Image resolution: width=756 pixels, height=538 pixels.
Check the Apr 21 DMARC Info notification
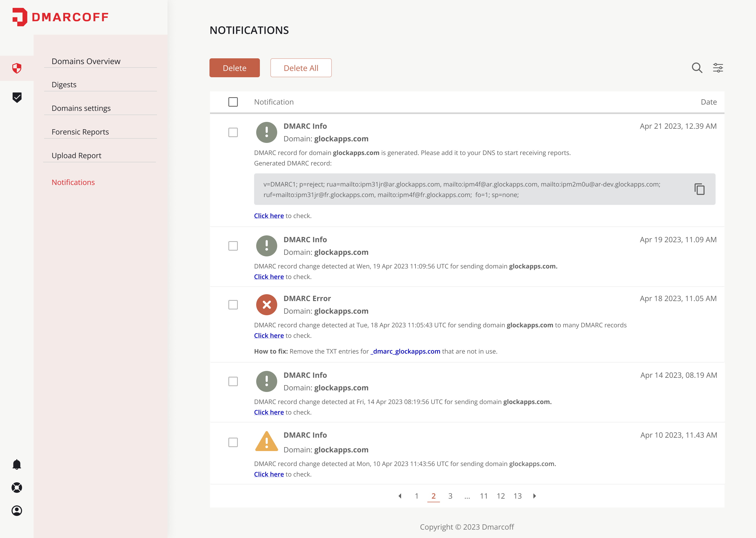click(x=233, y=132)
